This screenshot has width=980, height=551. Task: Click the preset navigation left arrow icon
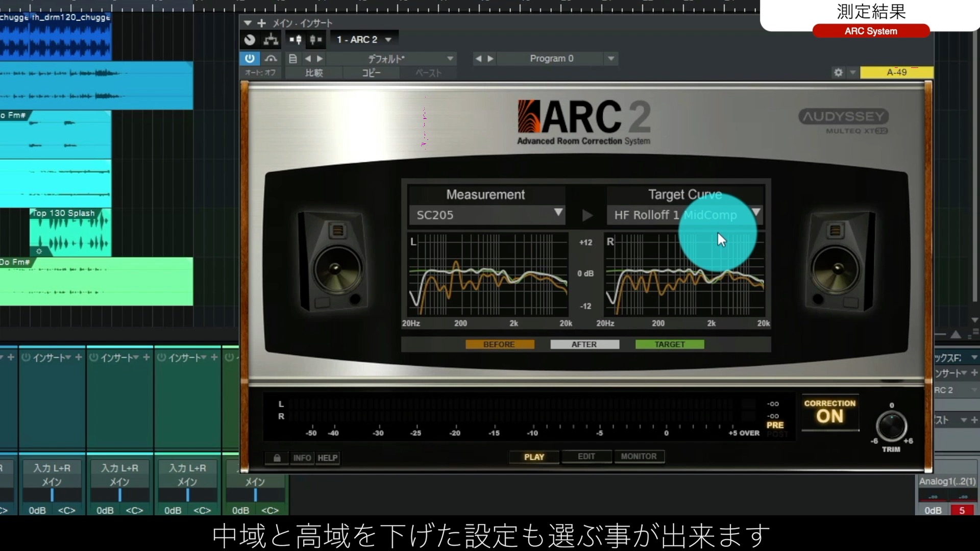click(308, 59)
